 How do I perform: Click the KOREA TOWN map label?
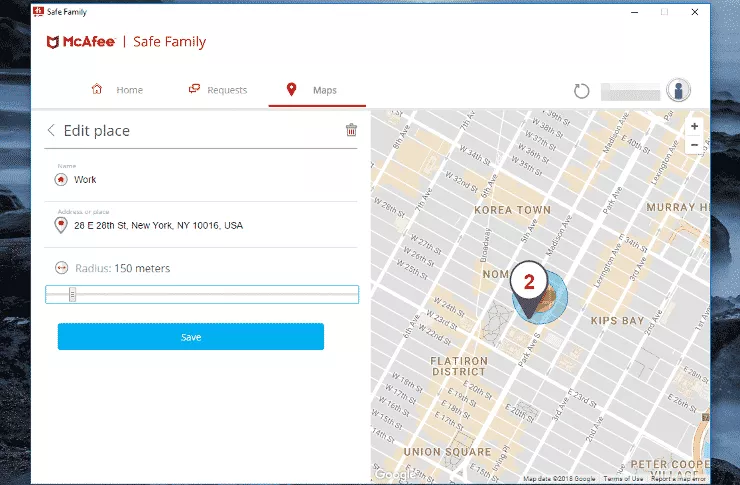pos(513,210)
